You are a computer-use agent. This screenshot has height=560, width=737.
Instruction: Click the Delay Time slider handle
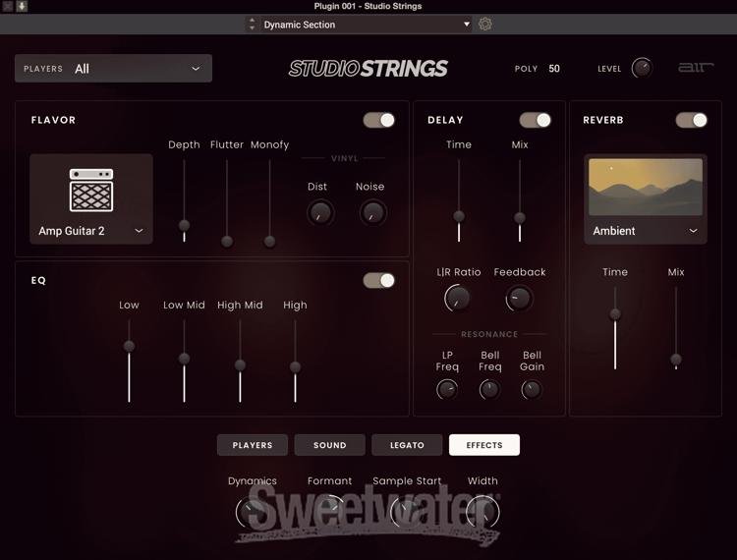(x=459, y=216)
